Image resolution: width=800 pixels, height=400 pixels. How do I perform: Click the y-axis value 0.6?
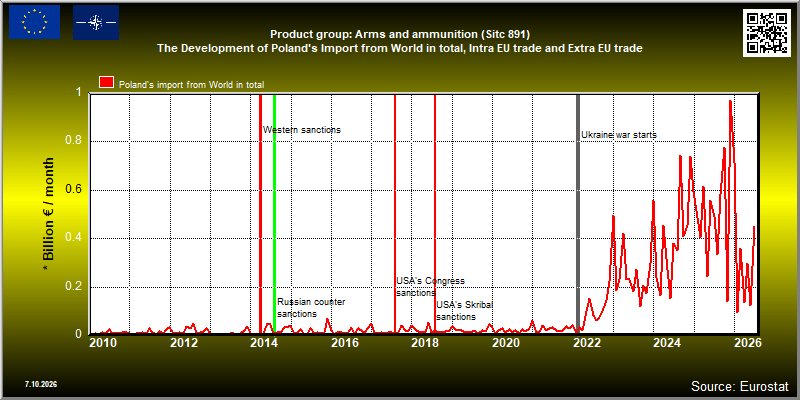pos(74,190)
